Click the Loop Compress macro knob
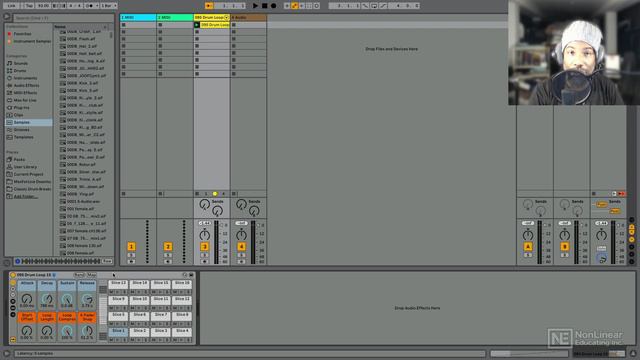 coord(67,331)
